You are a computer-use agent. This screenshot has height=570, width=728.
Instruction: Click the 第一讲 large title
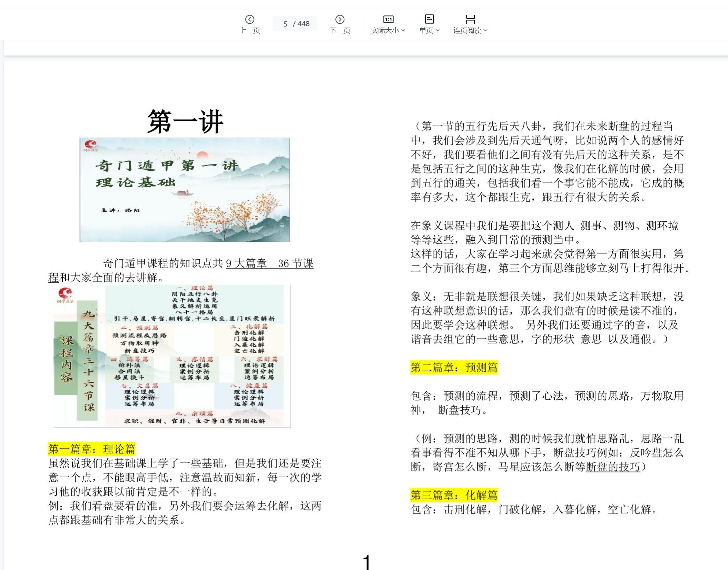click(185, 121)
